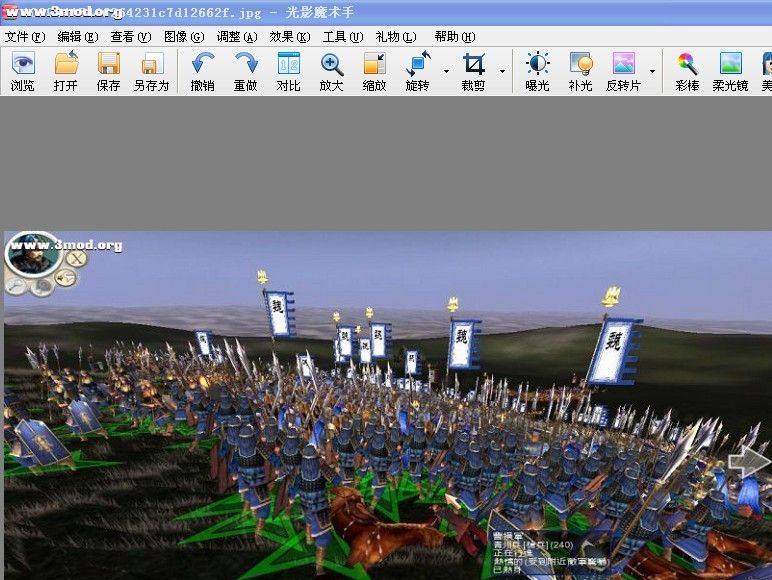
Task: Open the 缩放 resize tool
Action: (x=374, y=71)
